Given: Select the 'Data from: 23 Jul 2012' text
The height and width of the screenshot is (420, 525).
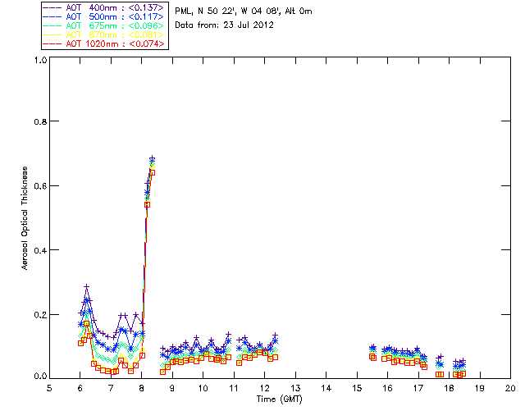Looking at the screenshot, I should click(224, 25).
